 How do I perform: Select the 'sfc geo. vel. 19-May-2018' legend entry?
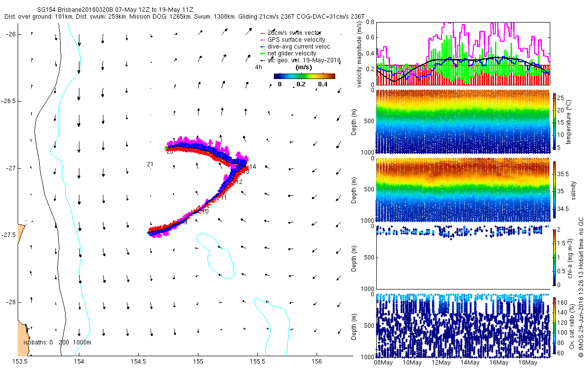click(x=300, y=60)
